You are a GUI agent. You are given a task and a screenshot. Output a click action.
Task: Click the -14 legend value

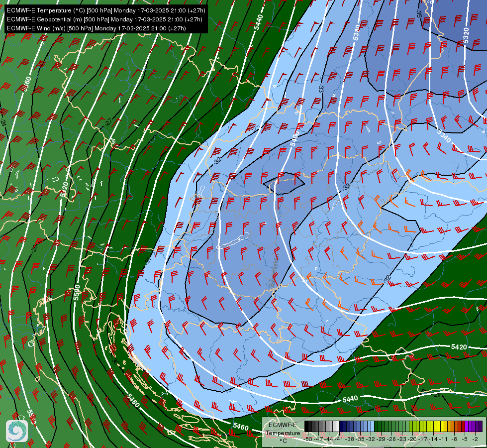(433, 440)
